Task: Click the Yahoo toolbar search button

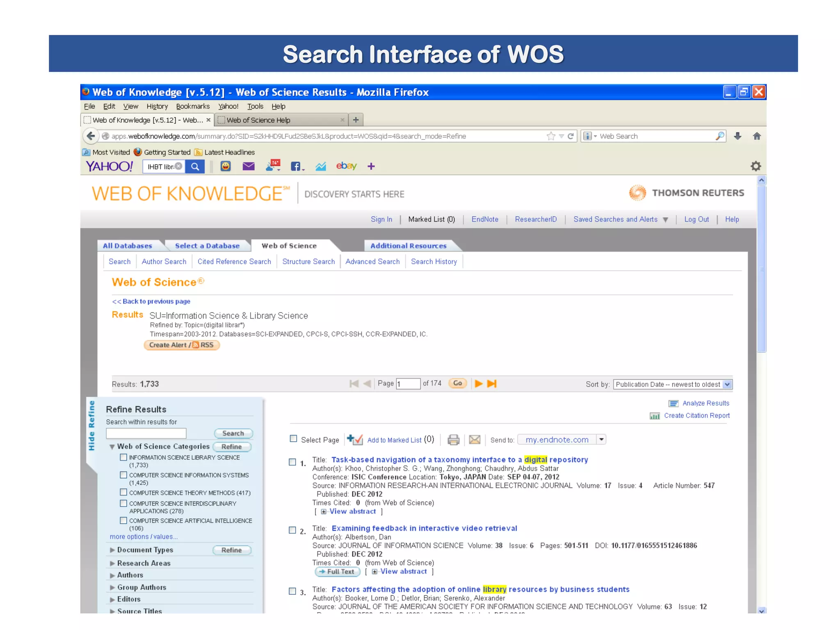Action: tap(195, 167)
